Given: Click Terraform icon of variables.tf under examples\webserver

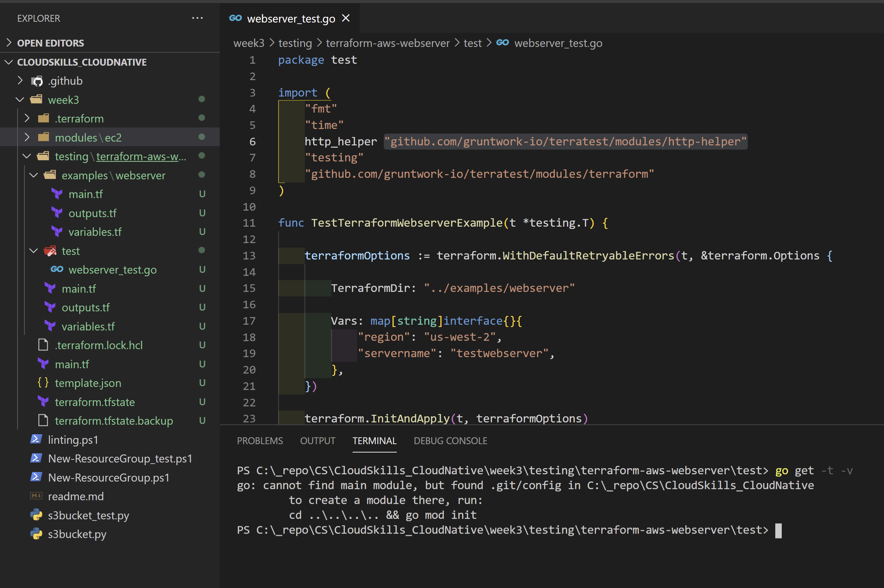Looking at the screenshot, I should [x=57, y=232].
